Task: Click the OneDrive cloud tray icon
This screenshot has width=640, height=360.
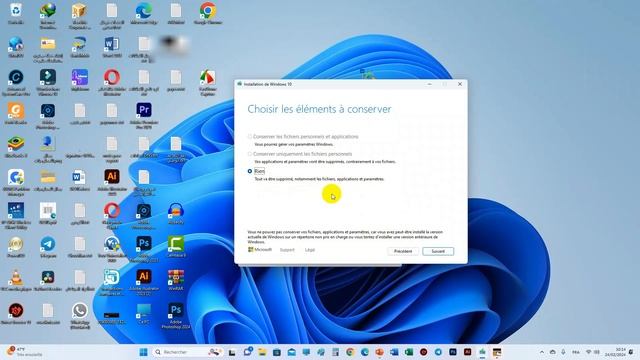Action: [553, 352]
